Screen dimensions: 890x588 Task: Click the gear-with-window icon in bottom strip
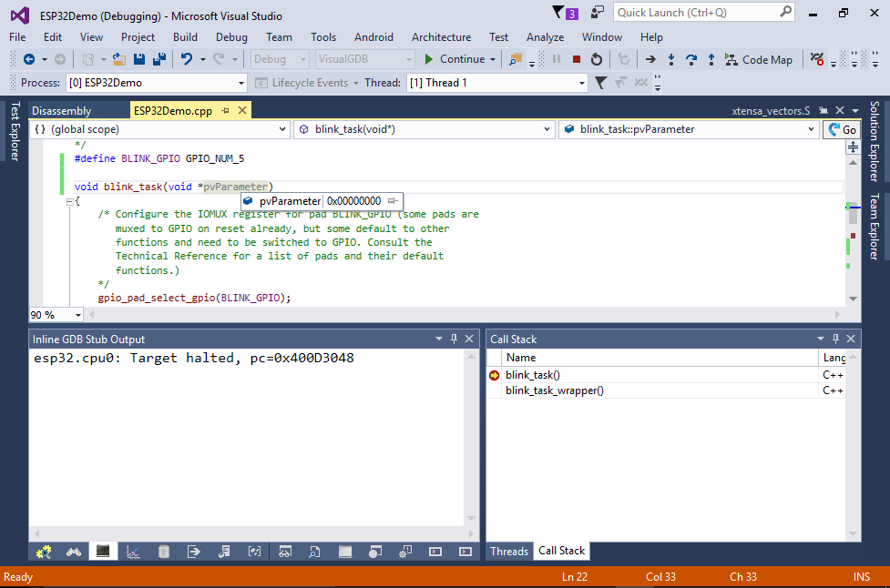[x=404, y=552]
